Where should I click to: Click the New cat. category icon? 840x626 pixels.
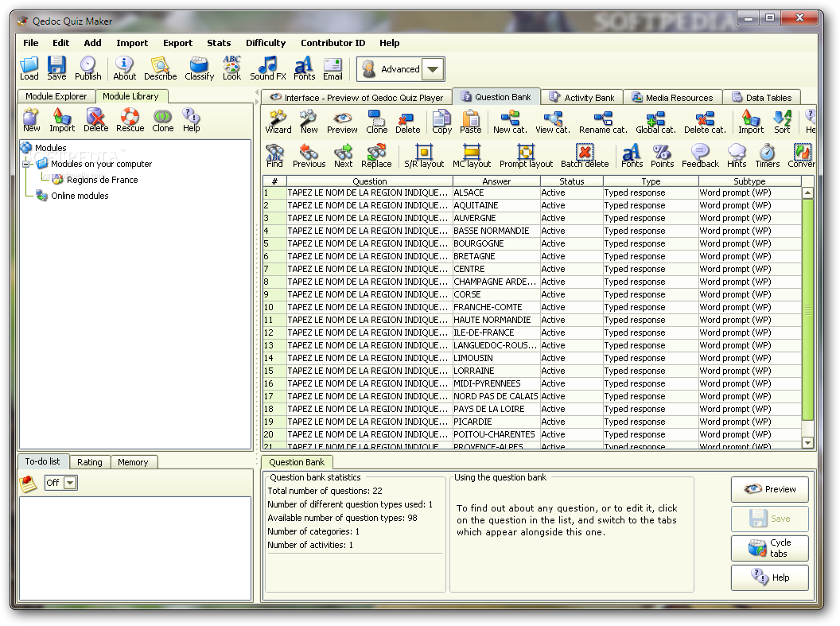tap(510, 122)
